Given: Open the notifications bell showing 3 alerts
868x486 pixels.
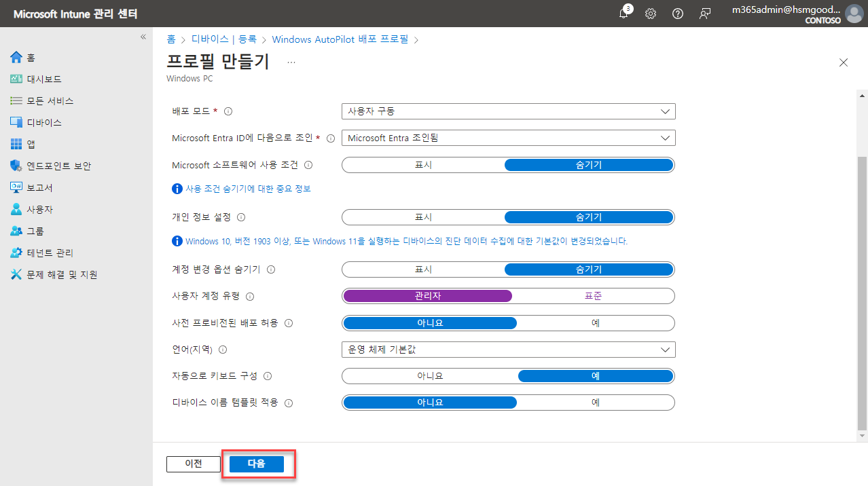Looking at the screenshot, I should (623, 14).
